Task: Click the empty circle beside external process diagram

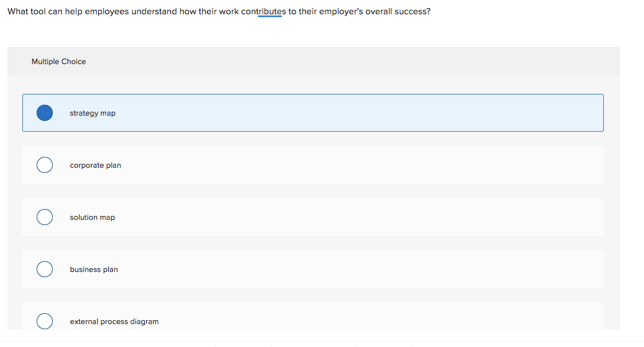Action: tap(45, 321)
